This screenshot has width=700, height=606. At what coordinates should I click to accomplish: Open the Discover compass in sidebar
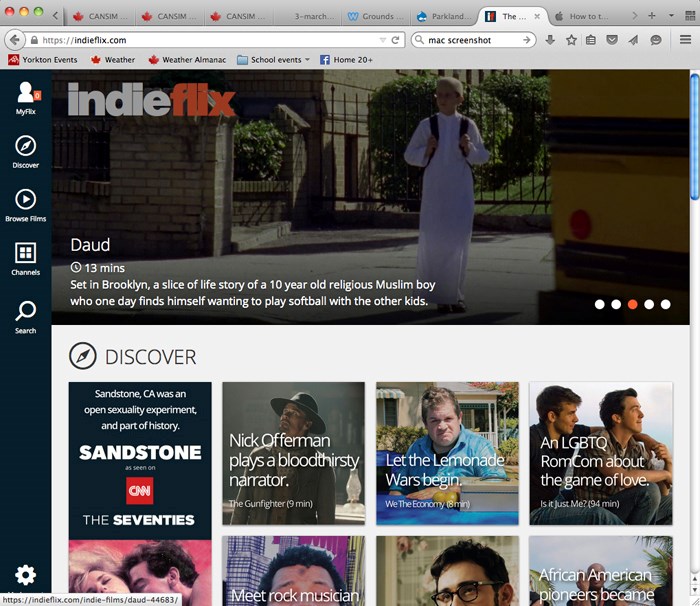coord(25,146)
